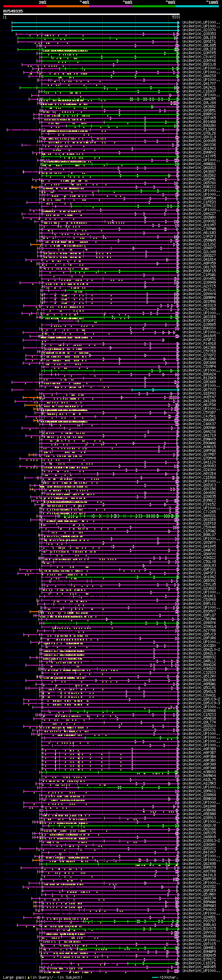Open hit UniRef100_Q9LIE9
The image size is (222, 980).
199,38
